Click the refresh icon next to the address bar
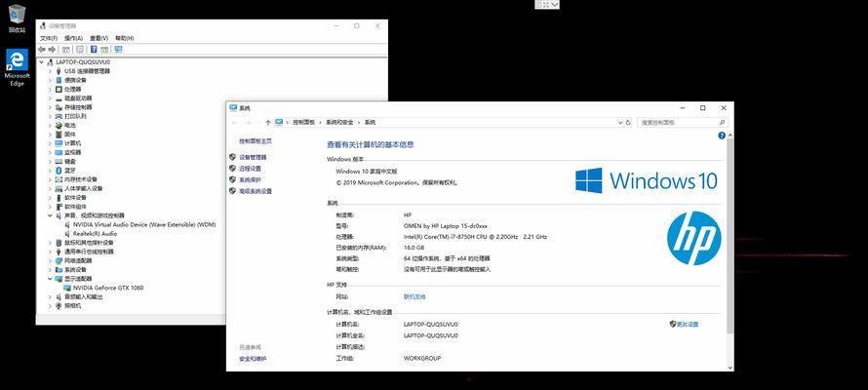The height and width of the screenshot is (390, 868). 628,122
